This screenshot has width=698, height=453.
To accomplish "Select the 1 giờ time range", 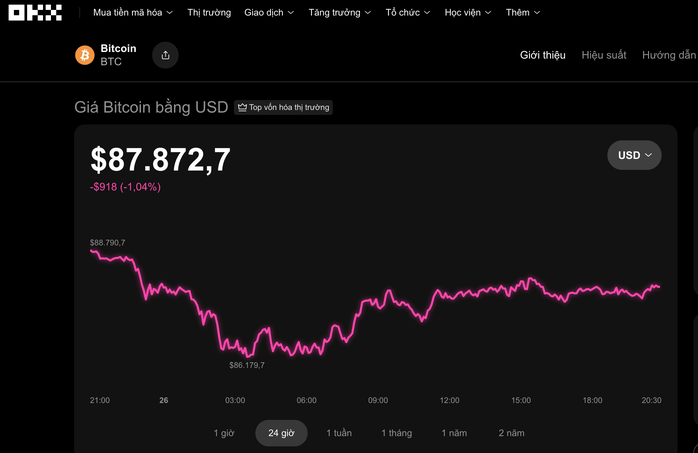I will pos(225,433).
